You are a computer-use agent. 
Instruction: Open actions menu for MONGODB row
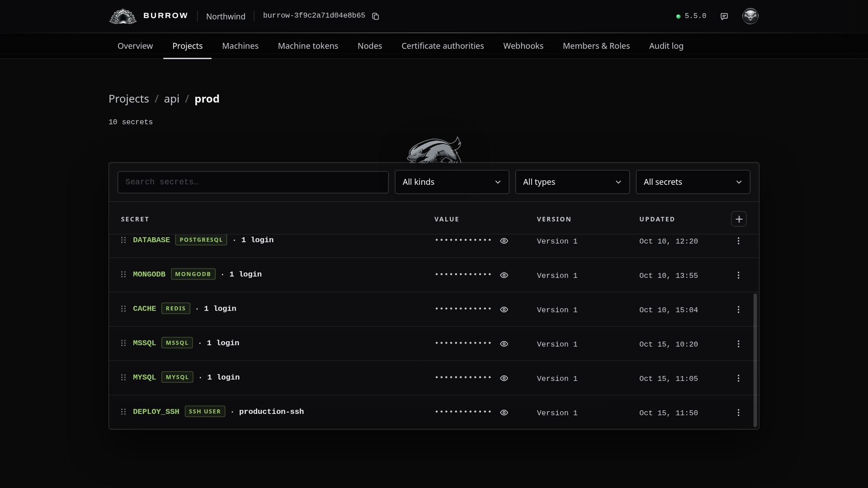point(739,275)
